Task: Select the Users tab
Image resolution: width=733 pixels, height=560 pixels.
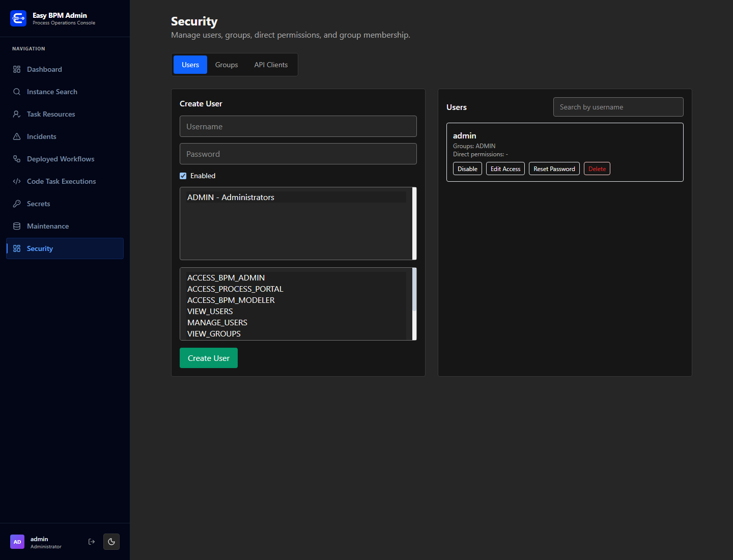Action: point(190,65)
